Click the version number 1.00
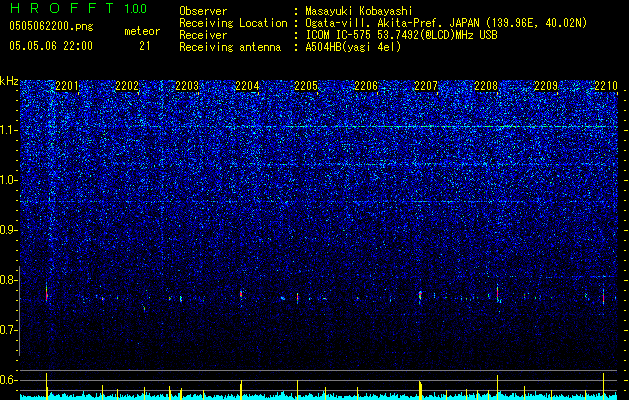 point(136,8)
